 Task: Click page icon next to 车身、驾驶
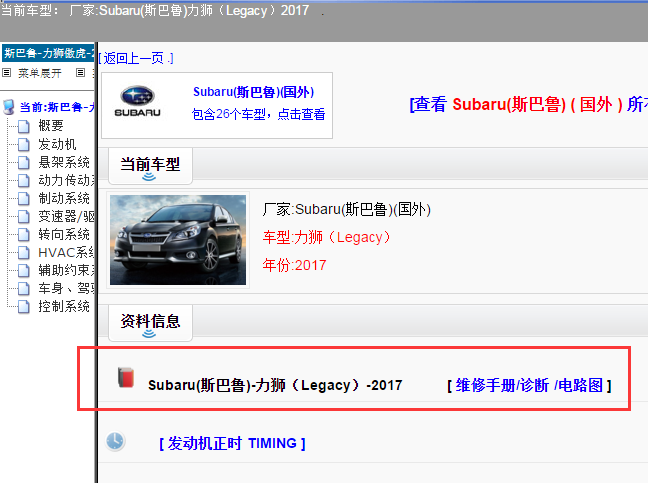tap(24, 289)
